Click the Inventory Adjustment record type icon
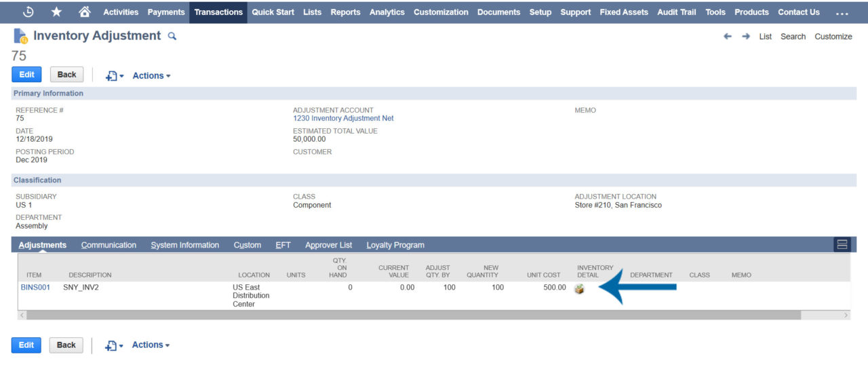Screen dimensions: 868x369 [x=20, y=36]
